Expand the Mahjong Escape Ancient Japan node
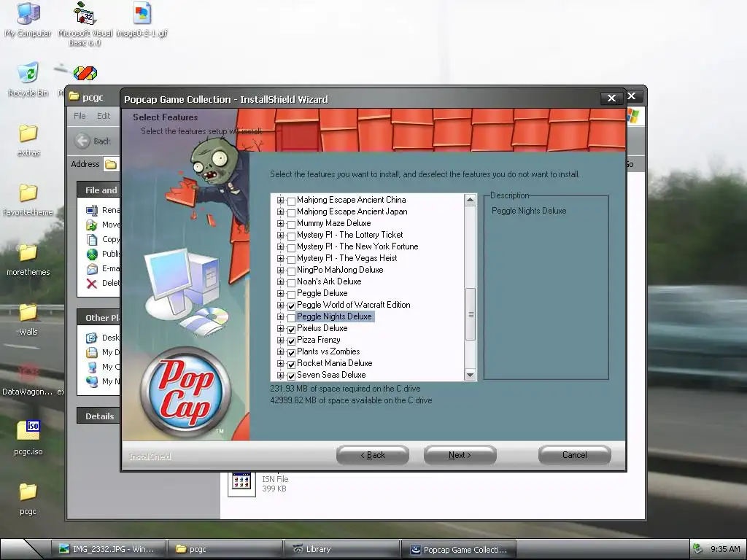The width and height of the screenshot is (747, 560). [281, 212]
